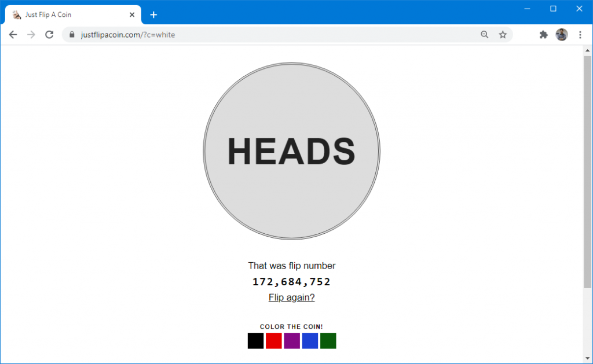593x364 pixels.
Task: Bookmark the page using the star icon
Action: click(502, 35)
